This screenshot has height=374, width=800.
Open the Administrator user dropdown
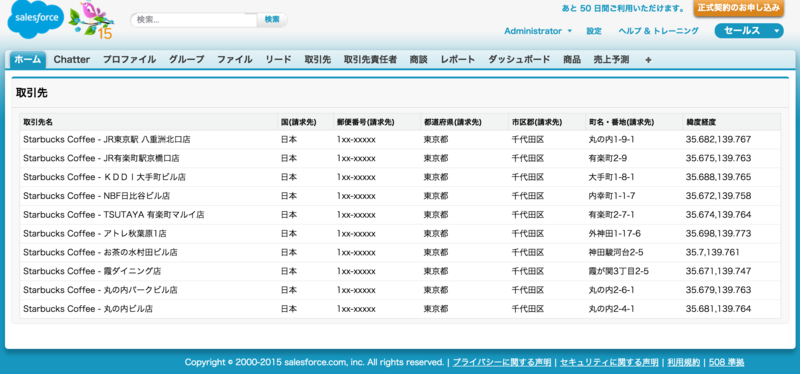pyautogui.click(x=538, y=31)
